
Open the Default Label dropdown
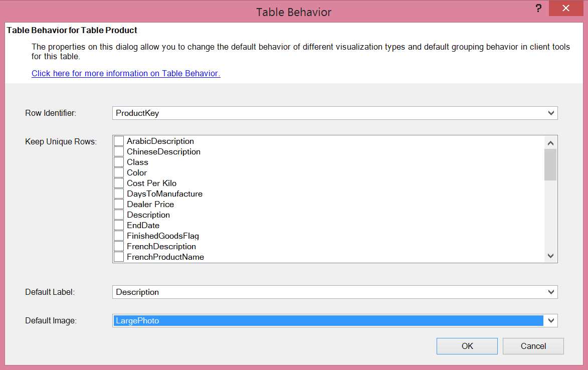click(551, 292)
